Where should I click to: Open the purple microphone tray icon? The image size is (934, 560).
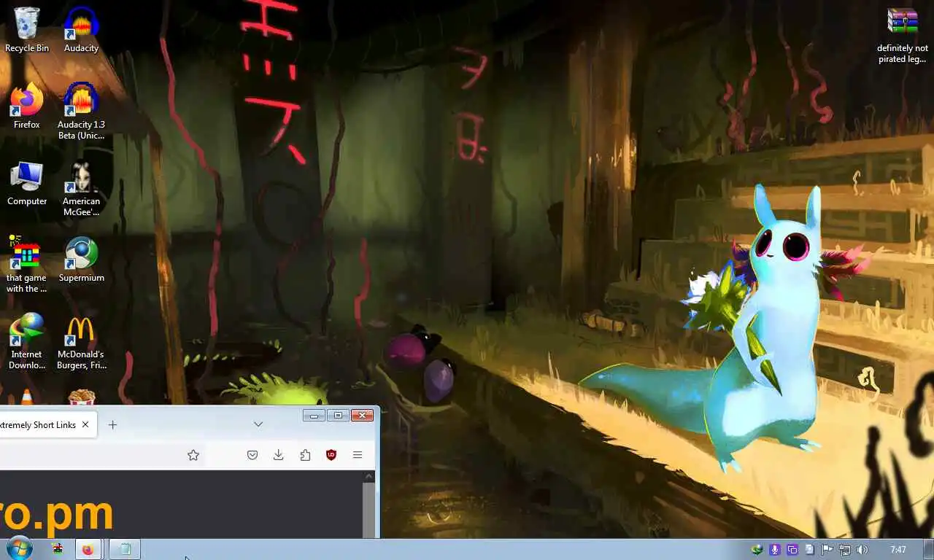click(775, 550)
